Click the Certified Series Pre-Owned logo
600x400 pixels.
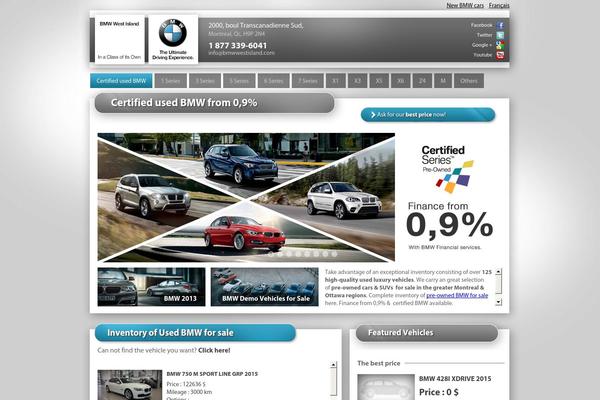447,169
